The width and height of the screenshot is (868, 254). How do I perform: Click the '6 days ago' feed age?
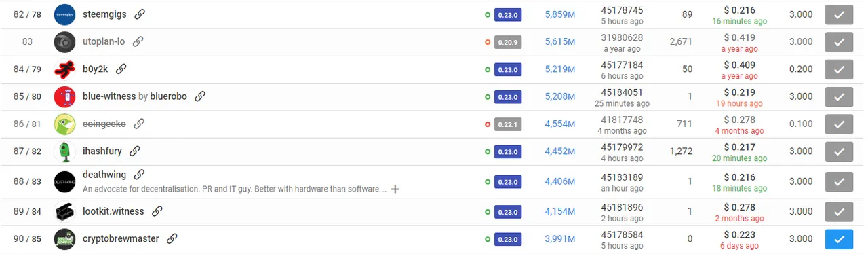pyautogui.click(x=739, y=246)
